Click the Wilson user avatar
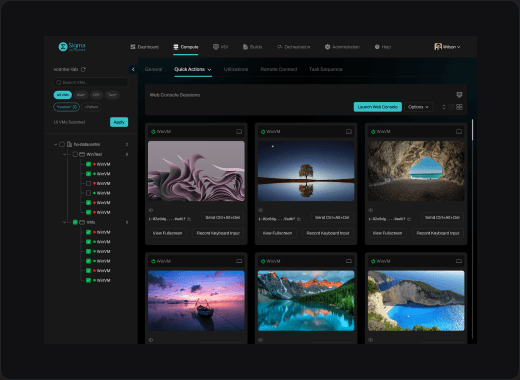Image resolution: width=520 pixels, height=380 pixels. (438, 47)
